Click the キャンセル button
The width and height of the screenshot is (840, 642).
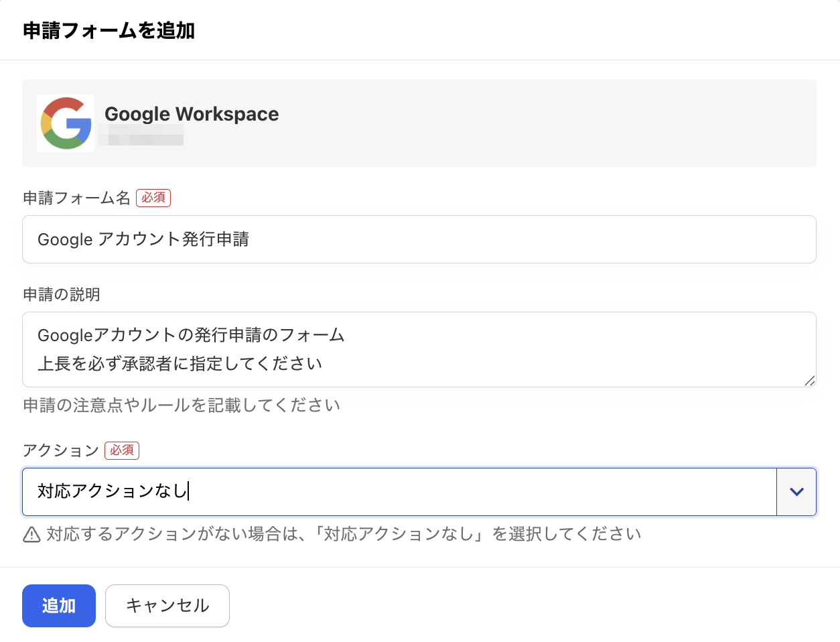coord(167,606)
